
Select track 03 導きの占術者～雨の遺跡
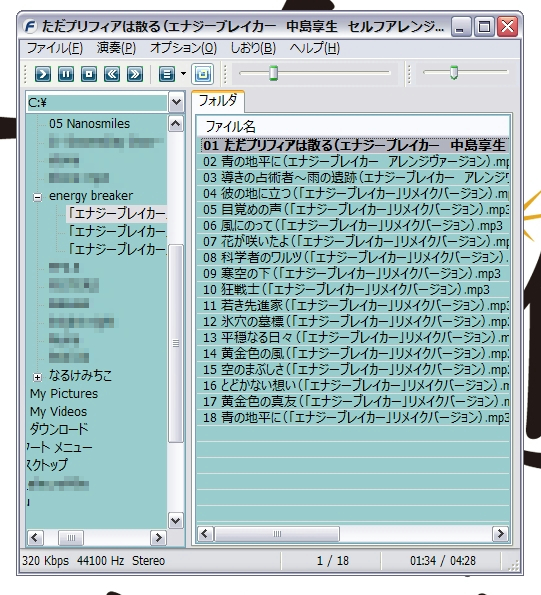[x=352, y=178]
